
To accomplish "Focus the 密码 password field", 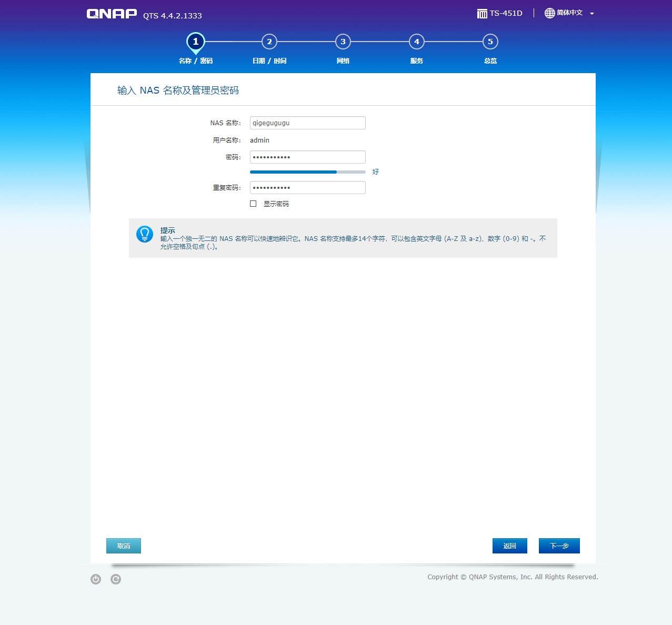I will click(308, 157).
